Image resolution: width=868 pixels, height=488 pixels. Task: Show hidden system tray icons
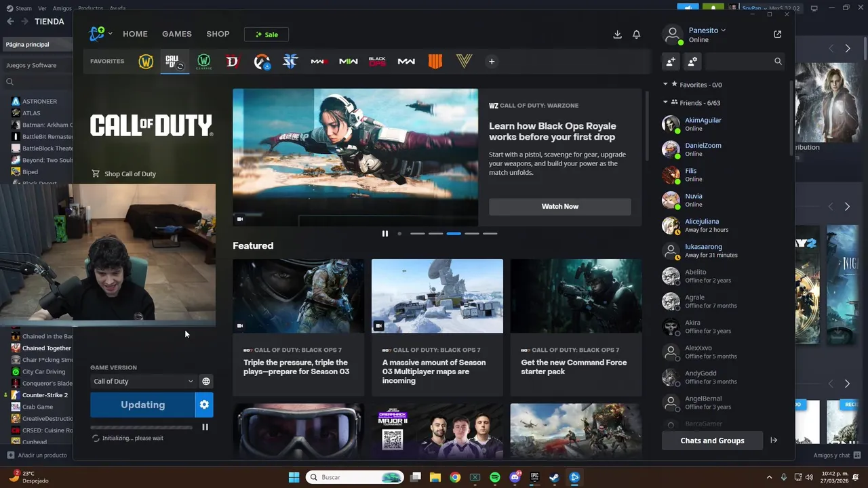pos(769,477)
